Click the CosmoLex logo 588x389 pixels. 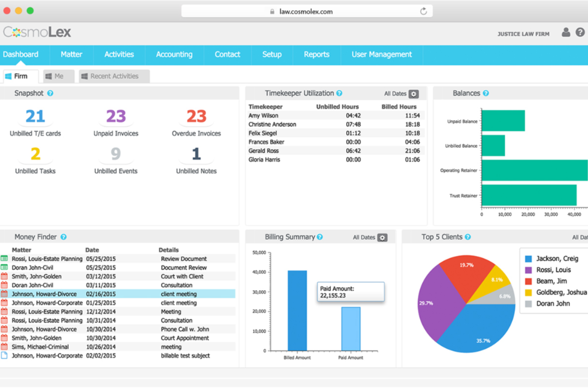37,32
